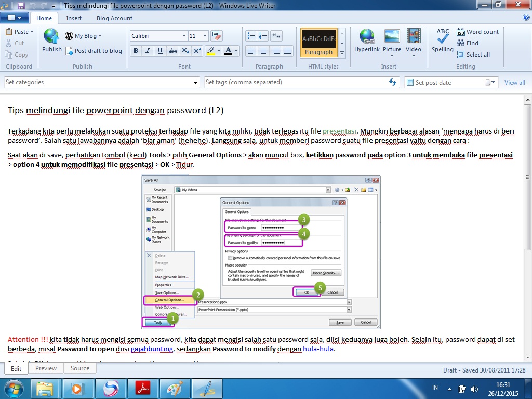Image resolution: width=532 pixels, height=399 pixels.
Task: Apply the highlight color swatch
Action: click(211, 51)
